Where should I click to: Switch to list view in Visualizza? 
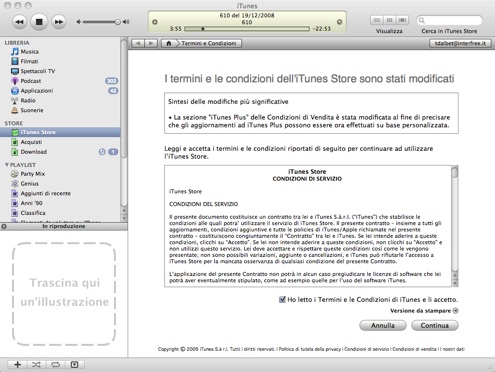pos(377,20)
